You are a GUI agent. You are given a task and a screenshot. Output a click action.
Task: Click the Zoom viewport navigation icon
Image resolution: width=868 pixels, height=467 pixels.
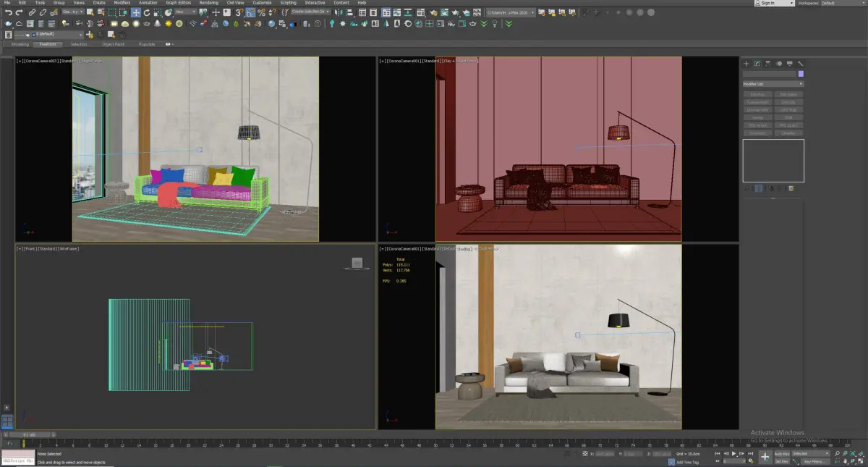(837, 453)
